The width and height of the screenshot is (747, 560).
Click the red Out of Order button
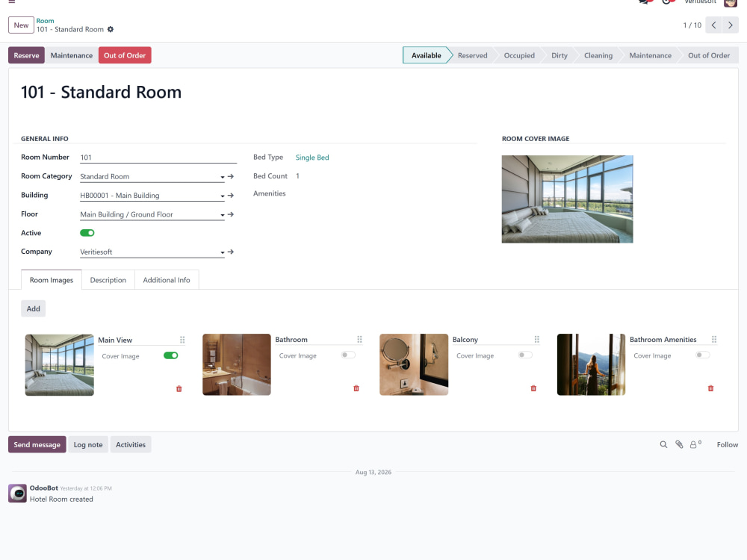click(x=125, y=55)
